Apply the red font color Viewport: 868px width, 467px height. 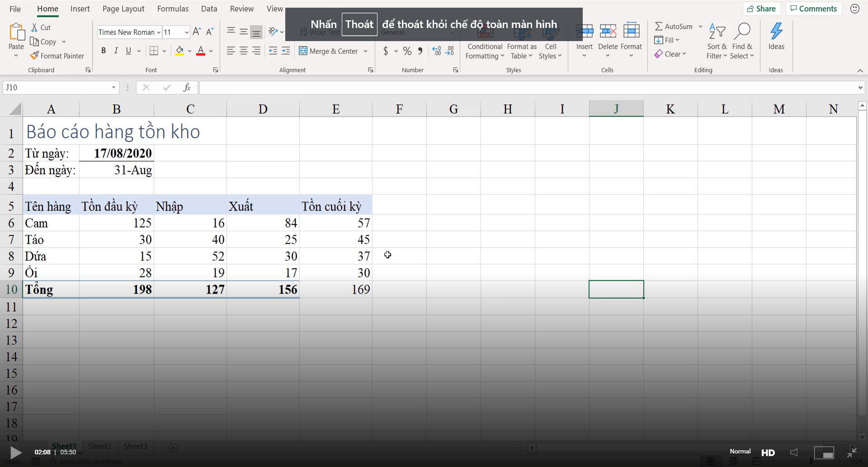(201, 51)
